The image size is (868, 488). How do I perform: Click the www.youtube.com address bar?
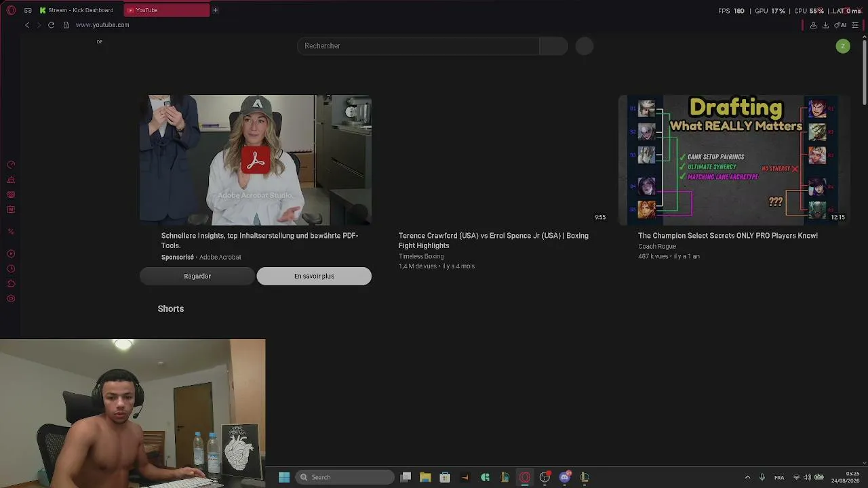[102, 25]
